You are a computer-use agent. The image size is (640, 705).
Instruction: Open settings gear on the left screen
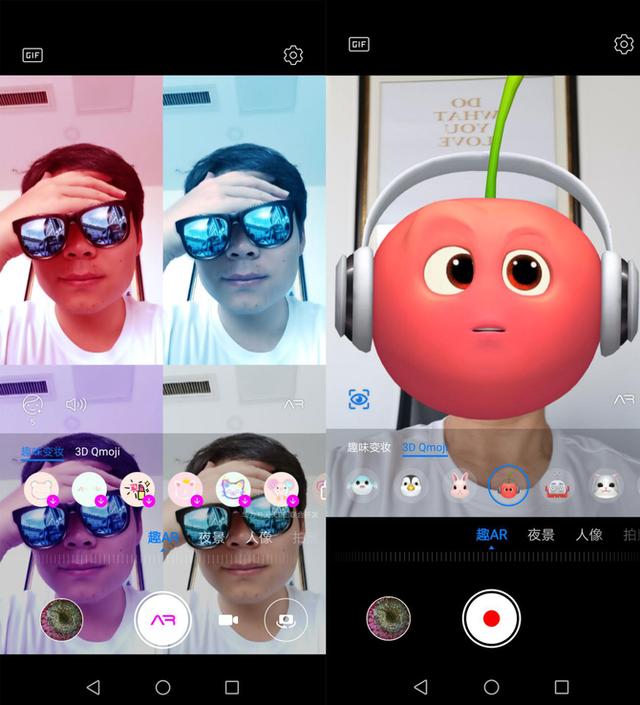click(x=293, y=55)
